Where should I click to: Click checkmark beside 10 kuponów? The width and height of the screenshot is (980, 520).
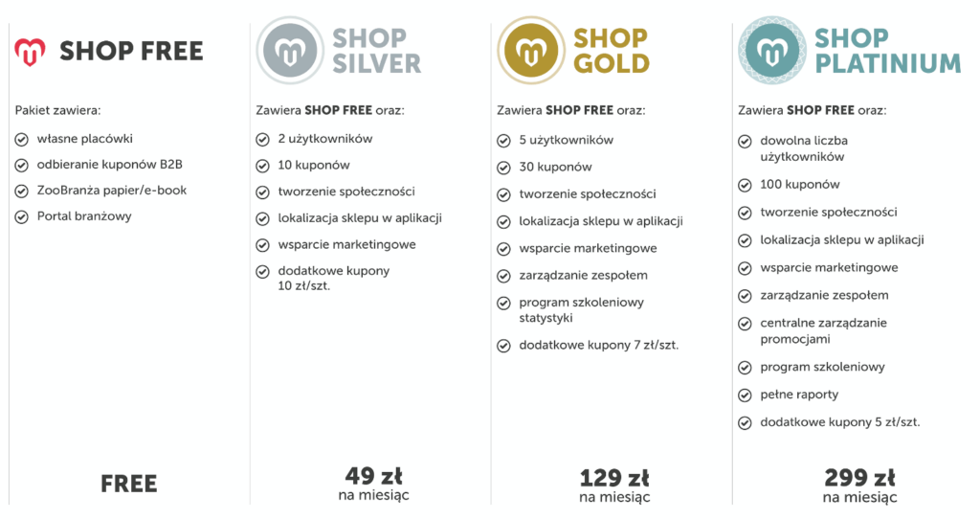click(262, 166)
